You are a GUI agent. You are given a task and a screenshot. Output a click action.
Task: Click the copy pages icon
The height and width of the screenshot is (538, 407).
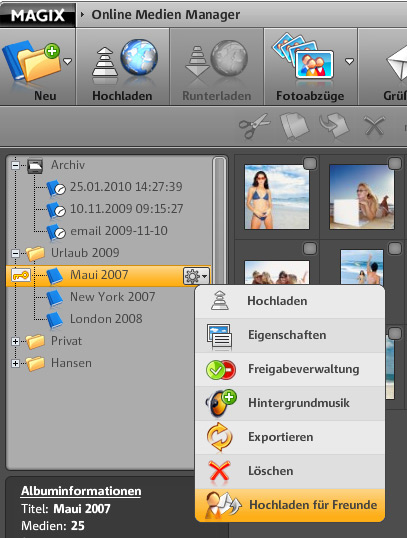tap(294, 126)
